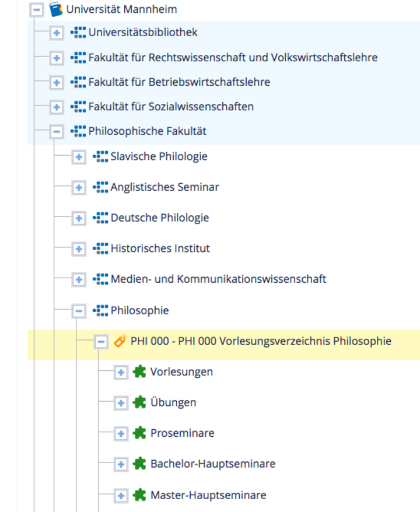Expand Fakultät für Sozialwissenschaften node
This screenshot has width=420, height=512.
(57, 107)
